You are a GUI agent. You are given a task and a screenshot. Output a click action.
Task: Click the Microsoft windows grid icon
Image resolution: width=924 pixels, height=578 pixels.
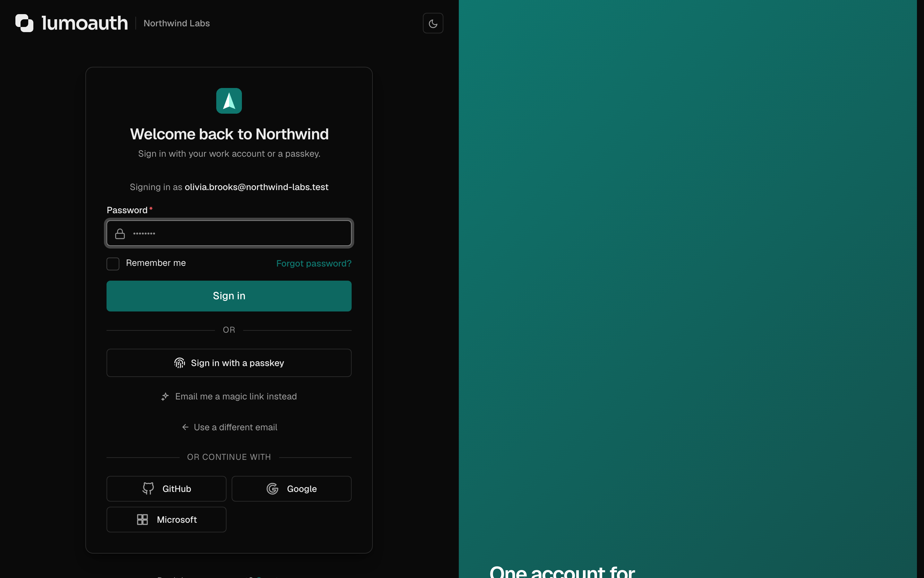[142, 520]
